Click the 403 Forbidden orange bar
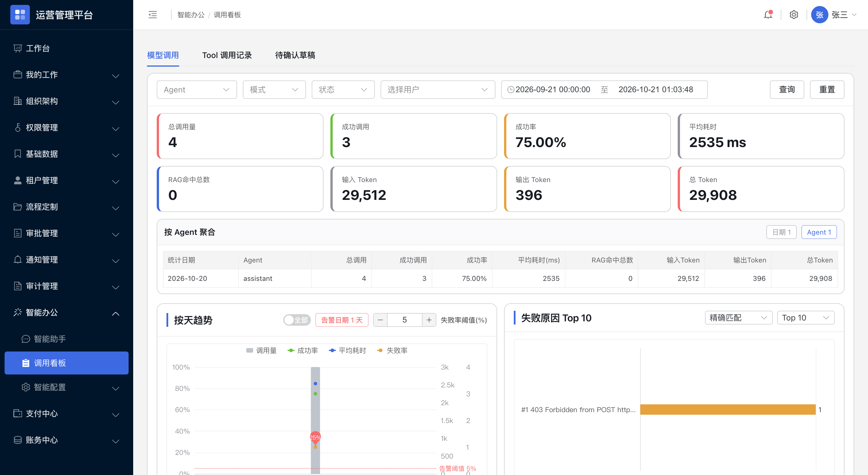 point(728,410)
